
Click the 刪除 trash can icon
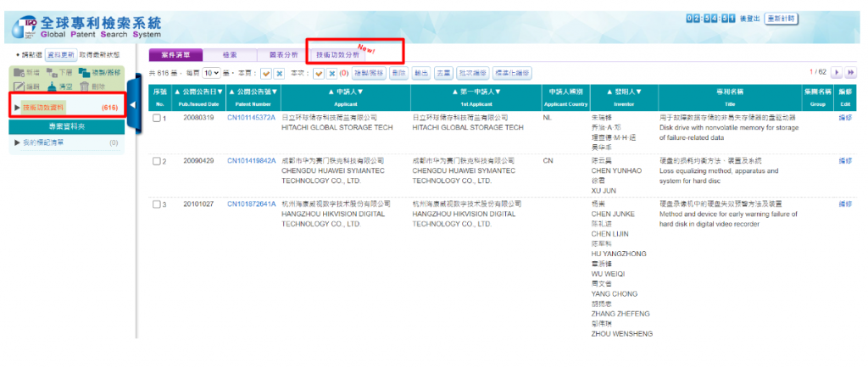pos(84,86)
